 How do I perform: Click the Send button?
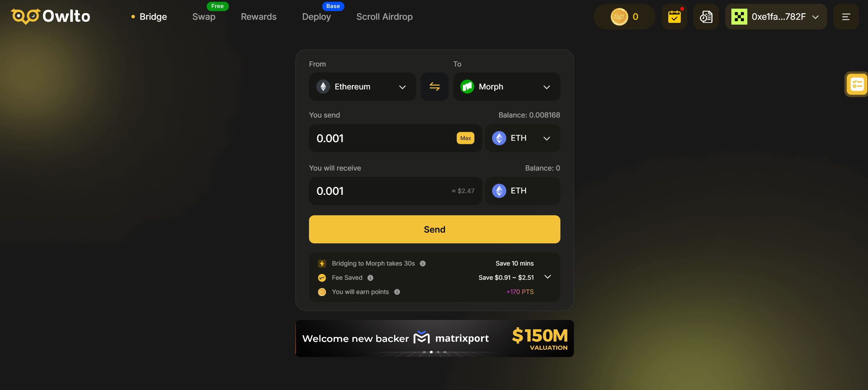click(434, 229)
